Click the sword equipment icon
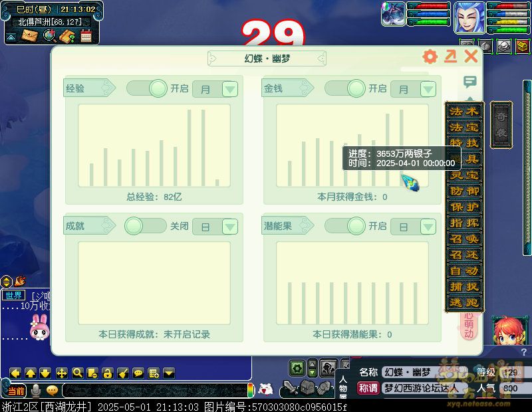Screen dimensions: 532x412 point(289,388)
